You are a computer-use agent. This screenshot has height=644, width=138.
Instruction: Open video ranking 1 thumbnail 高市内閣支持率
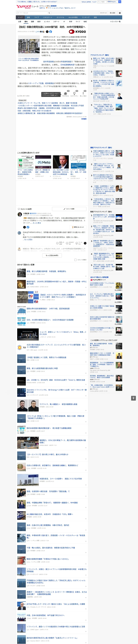(119, 217)
